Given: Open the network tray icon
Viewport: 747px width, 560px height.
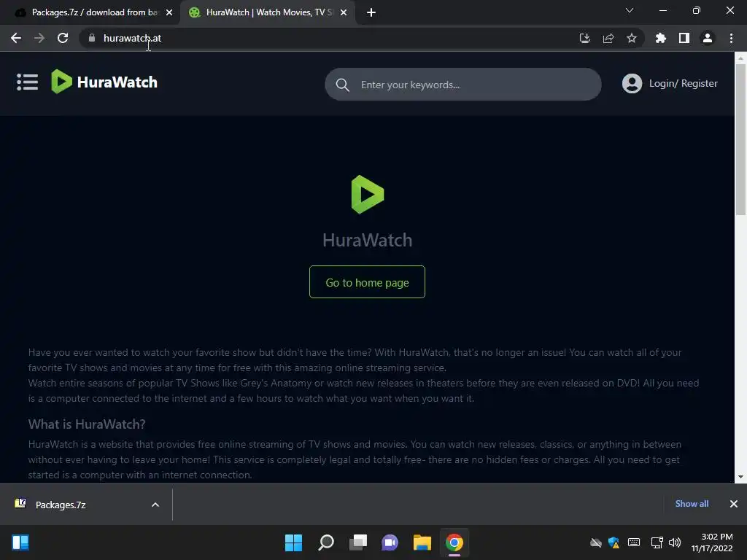Looking at the screenshot, I should pos(657,542).
